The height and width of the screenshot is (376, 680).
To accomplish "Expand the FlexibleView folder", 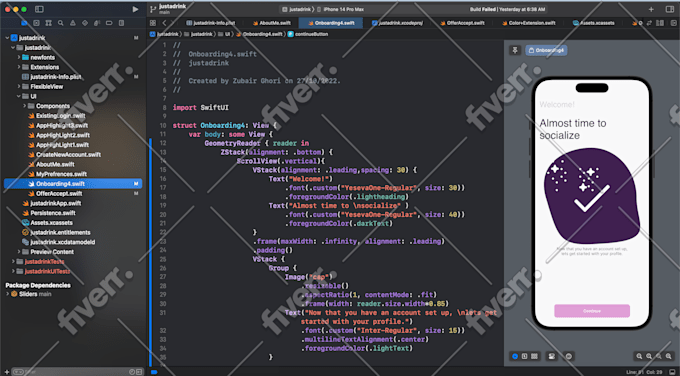I will [x=19, y=86].
